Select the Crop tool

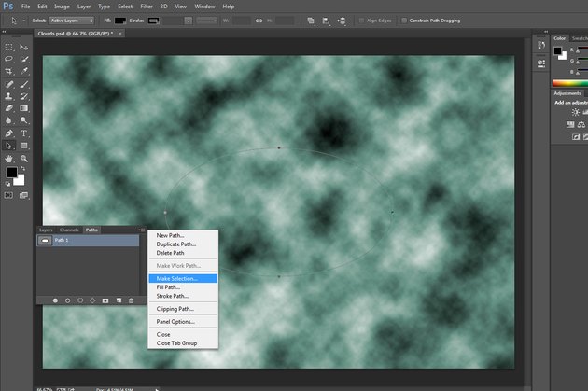(x=8, y=71)
